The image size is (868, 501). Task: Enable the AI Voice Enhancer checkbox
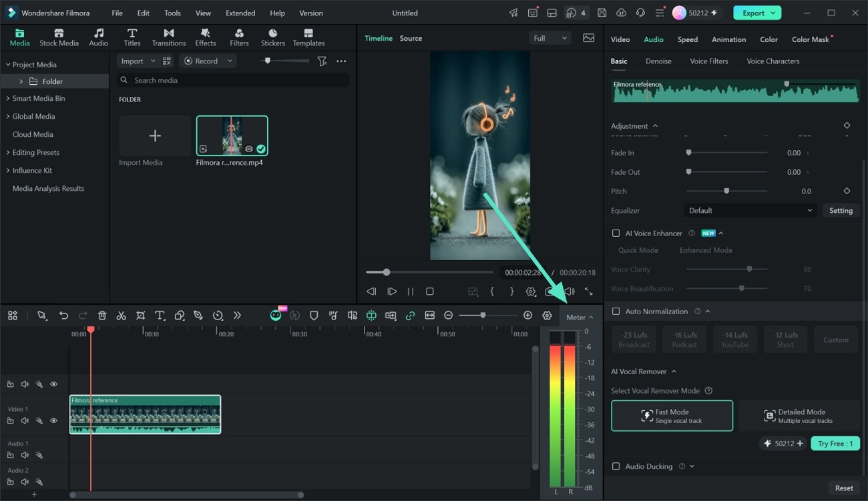point(616,233)
